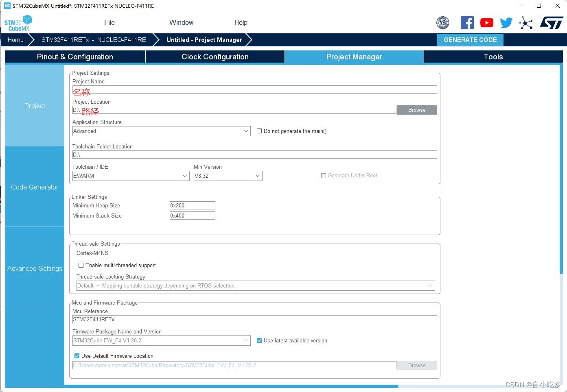The image size is (567, 392).
Task: Open Advanced Settings section in sidebar
Action: coord(35,268)
